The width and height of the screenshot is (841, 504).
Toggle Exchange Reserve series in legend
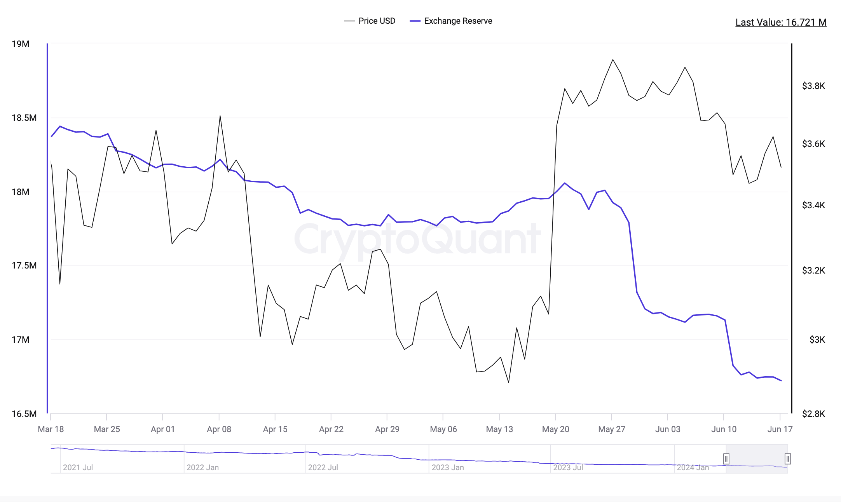[x=451, y=21]
